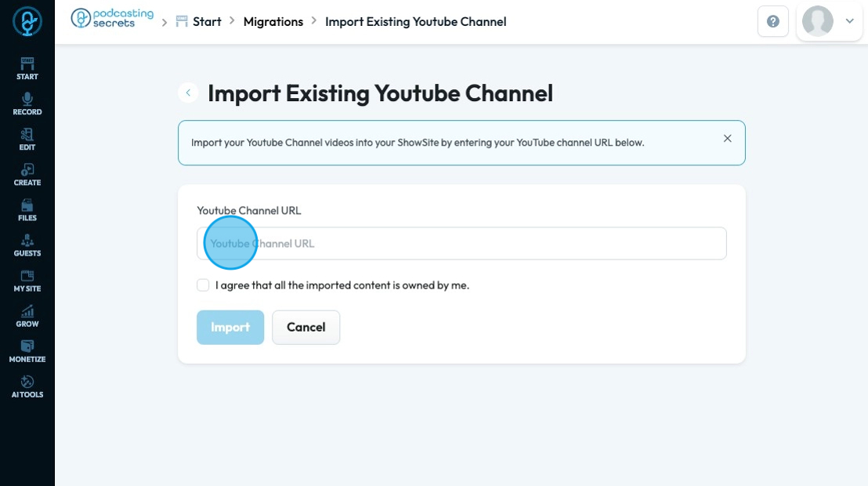
Task: Open the My Site section
Action: click(x=27, y=281)
